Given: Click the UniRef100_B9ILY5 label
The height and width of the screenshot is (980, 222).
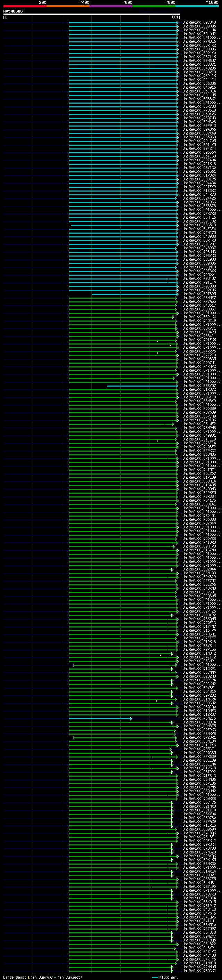Looking at the screenshot, I should click(x=199, y=145).
